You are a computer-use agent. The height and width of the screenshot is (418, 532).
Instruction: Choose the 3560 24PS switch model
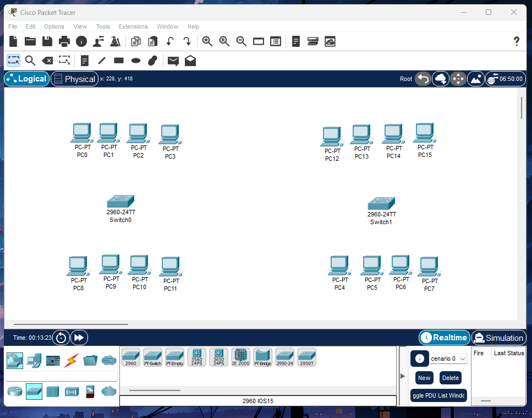coord(197,357)
